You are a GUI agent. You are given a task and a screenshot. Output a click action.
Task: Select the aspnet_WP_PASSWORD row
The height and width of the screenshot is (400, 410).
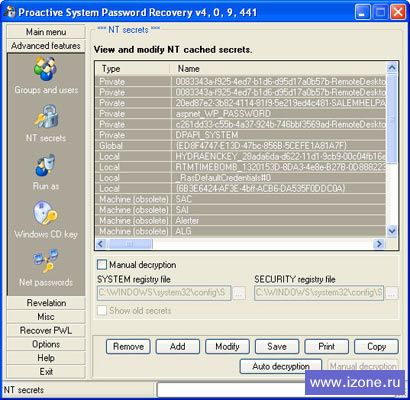click(x=241, y=114)
